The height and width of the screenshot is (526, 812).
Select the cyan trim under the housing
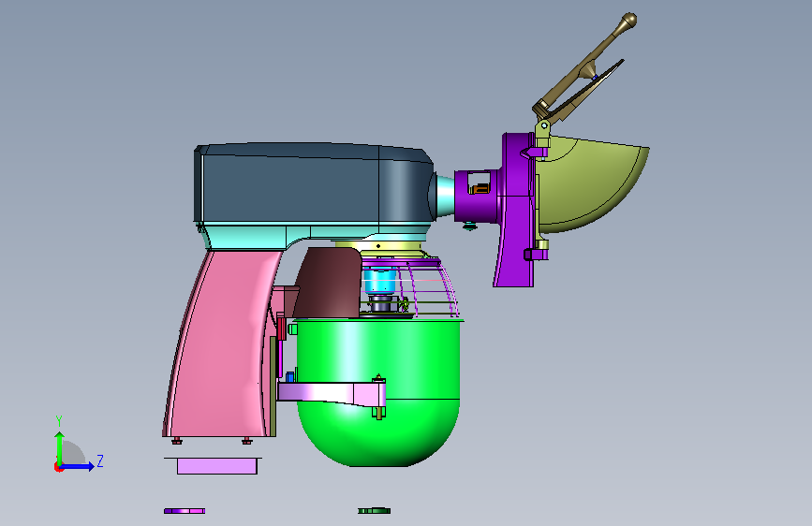point(248,236)
